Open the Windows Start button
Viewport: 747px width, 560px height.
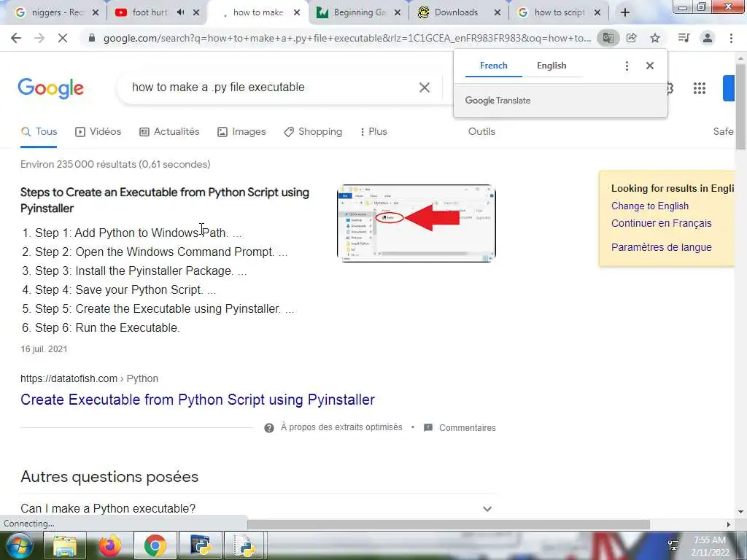click(x=18, y=545)
